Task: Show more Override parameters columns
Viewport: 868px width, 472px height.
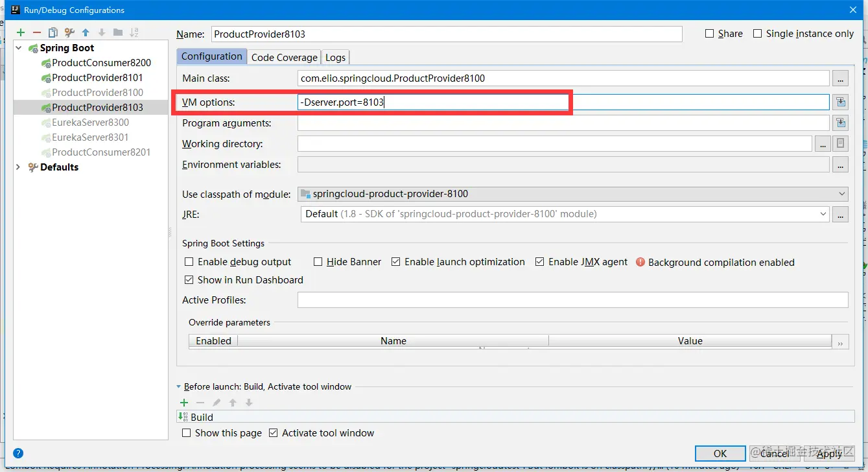Action: 840,342
